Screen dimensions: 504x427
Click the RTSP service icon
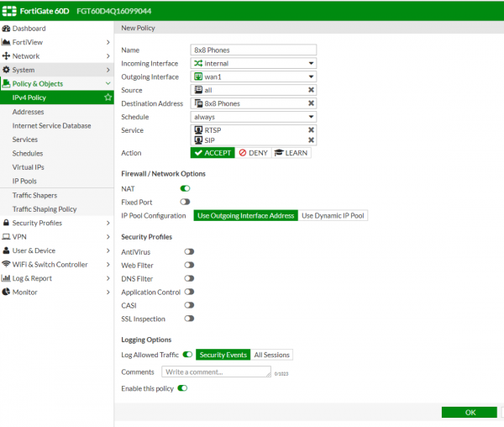click(198, 130)
